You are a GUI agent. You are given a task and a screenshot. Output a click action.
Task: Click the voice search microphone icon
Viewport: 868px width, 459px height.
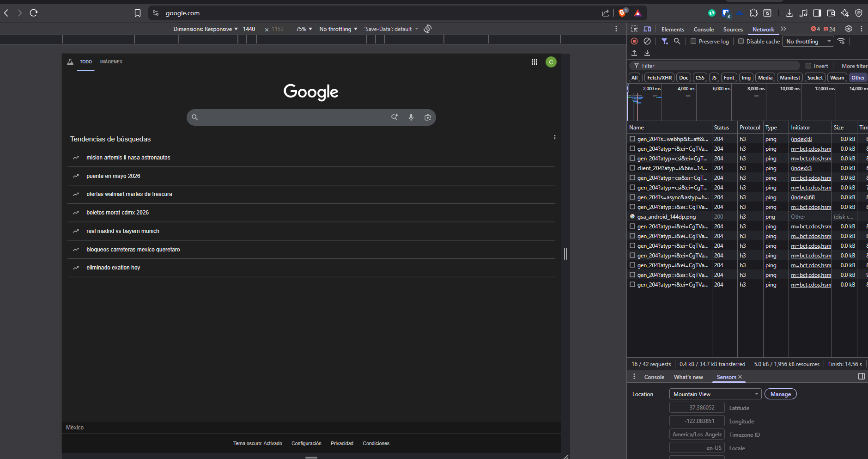click(x=411, y=117)
